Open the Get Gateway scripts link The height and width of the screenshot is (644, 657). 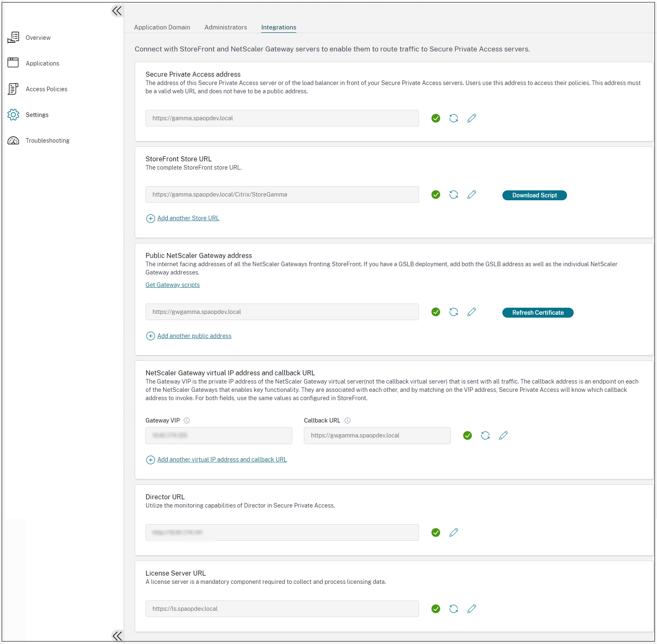[172, 285]
